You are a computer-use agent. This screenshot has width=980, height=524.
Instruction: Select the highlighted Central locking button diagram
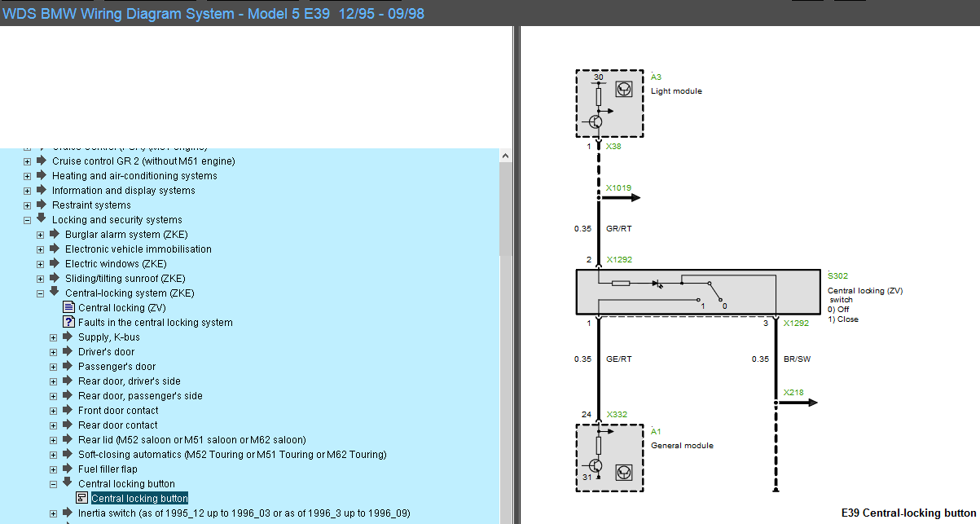pos(140,499)
